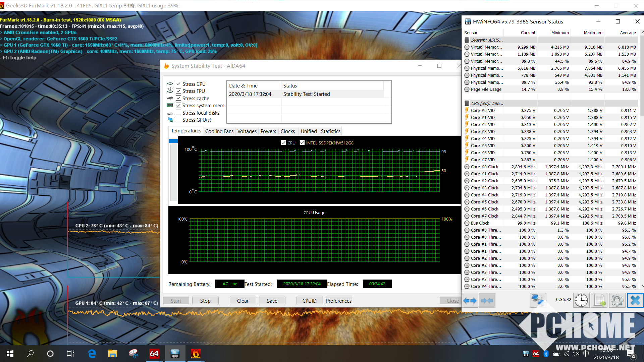Switch to Statistics tab
The height and width of the screenshot is (362, 644).
pyautogui.click(x=330, y=131)
